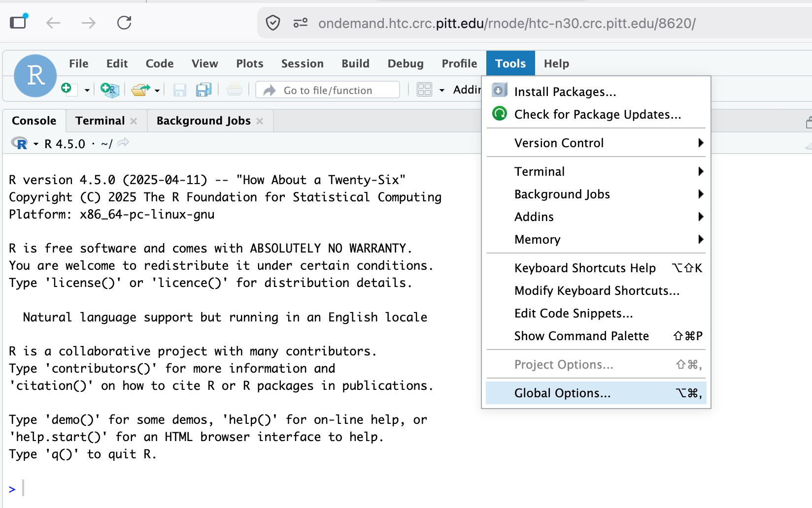Viewport: 812px width, 508px height.
Task: Switch to the Background Jobs tab
Action: tap(203, 121)
